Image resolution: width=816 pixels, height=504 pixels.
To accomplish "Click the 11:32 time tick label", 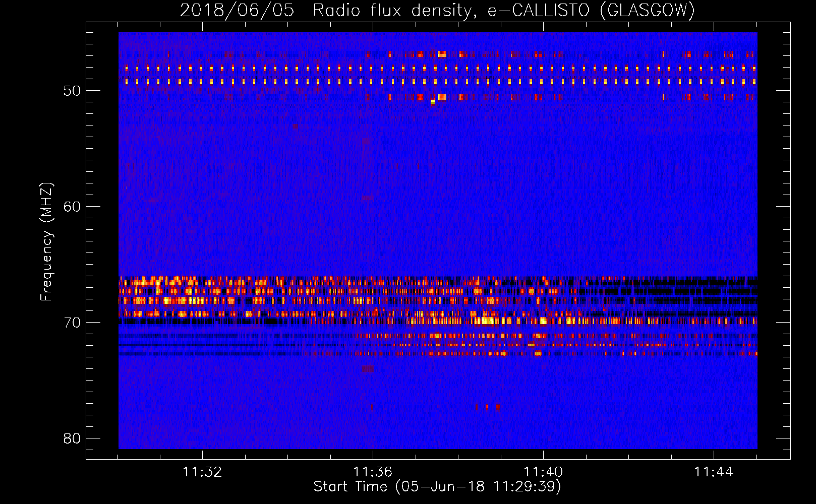I will click(202, 472).
